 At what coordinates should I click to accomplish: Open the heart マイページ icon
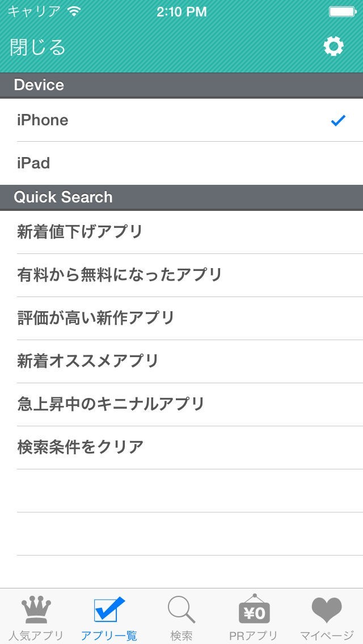coord(327,611)
